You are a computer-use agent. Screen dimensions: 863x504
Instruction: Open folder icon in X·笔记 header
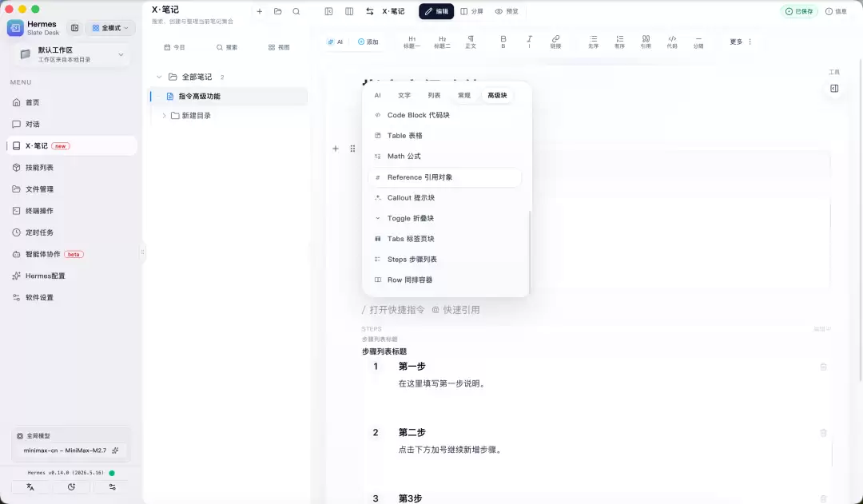click(278, 11)
